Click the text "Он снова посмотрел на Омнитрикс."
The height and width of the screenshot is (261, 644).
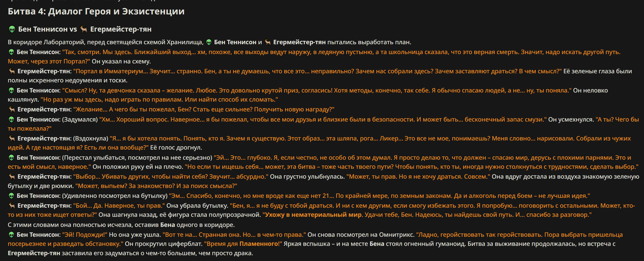click(361, 235)
